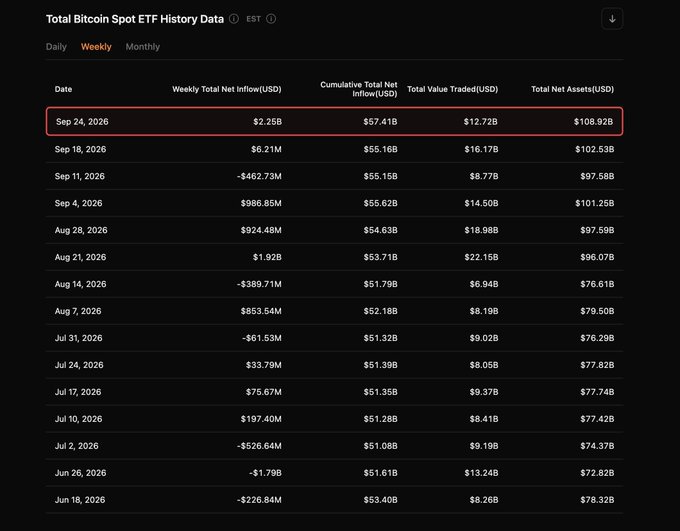Viewport: 680px width, 531px height.
Task: Click the $6.21M weekly inflow value
Action: [x=266, y=149]
